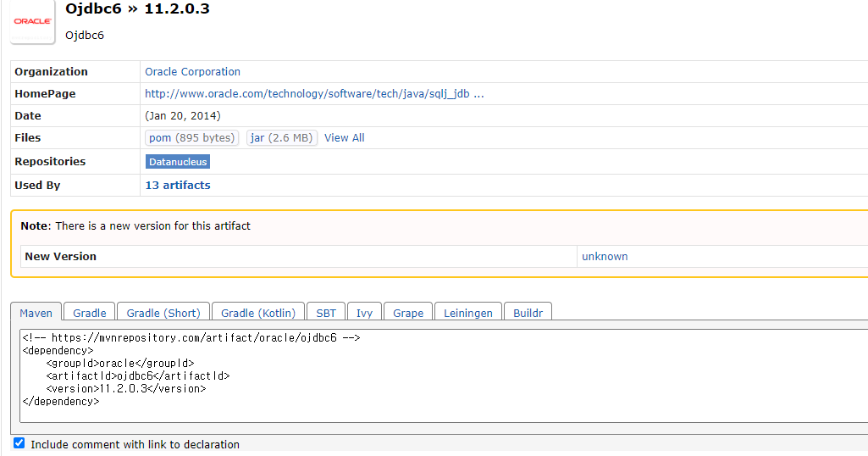This screenshot has height=456, width=868.
Task: Click the Ojdbc6 » 11.2.0.3 page title
Action: point(137,8)
